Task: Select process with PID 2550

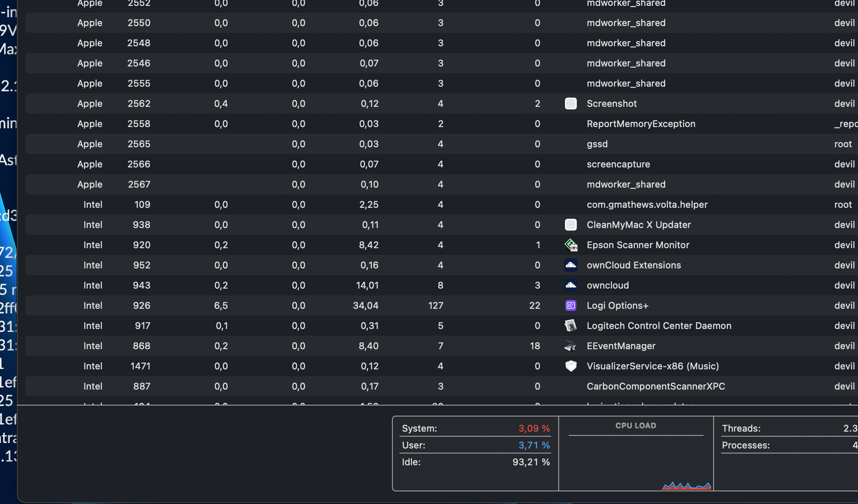Action: point(139,23)
